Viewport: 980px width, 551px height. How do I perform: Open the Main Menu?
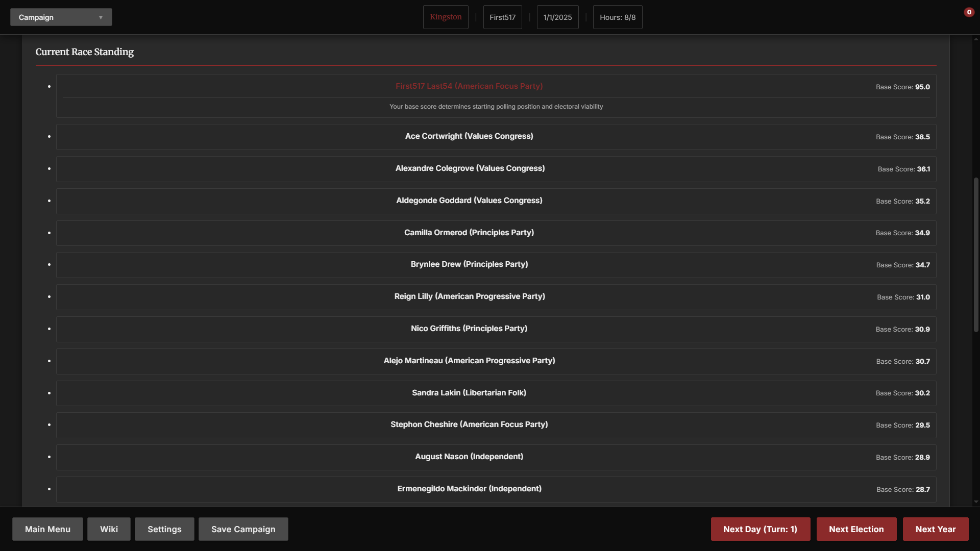tap(47, 529)
